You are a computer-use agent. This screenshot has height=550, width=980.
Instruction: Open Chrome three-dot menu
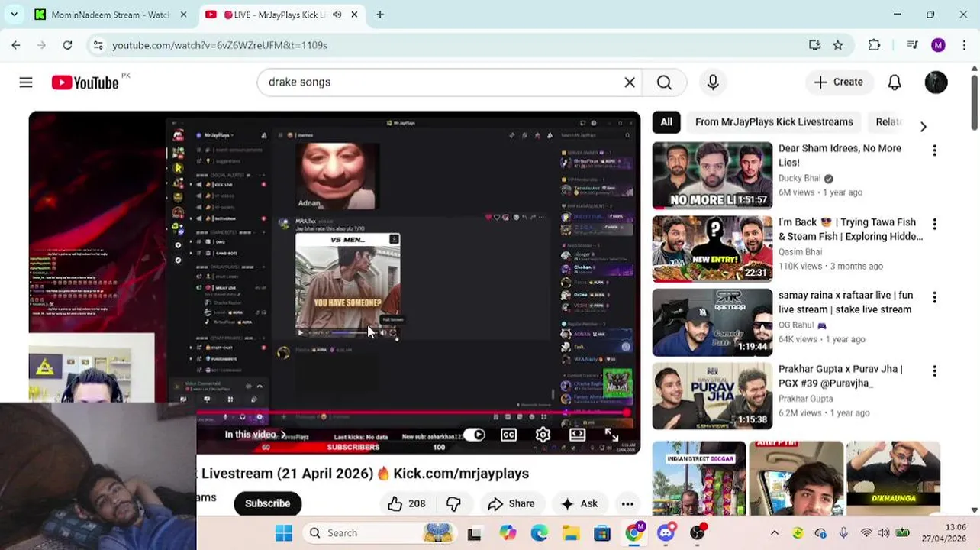coord(963,45)
